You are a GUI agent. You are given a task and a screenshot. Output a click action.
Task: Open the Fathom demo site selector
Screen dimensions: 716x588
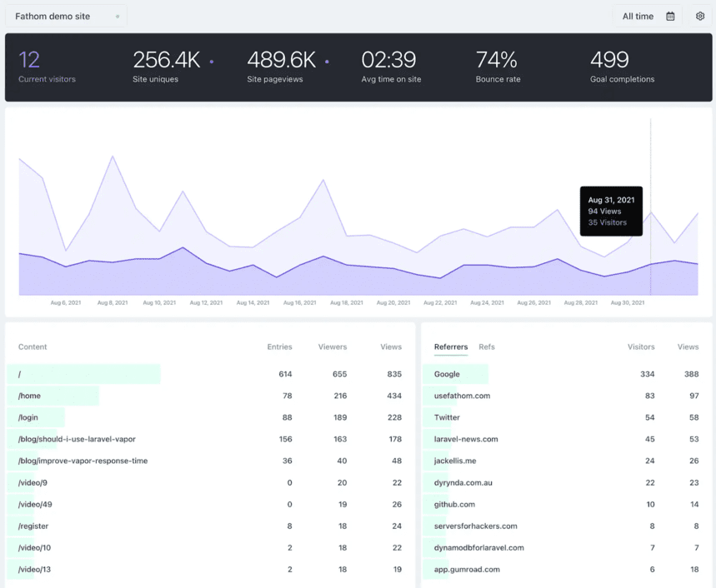68,17
